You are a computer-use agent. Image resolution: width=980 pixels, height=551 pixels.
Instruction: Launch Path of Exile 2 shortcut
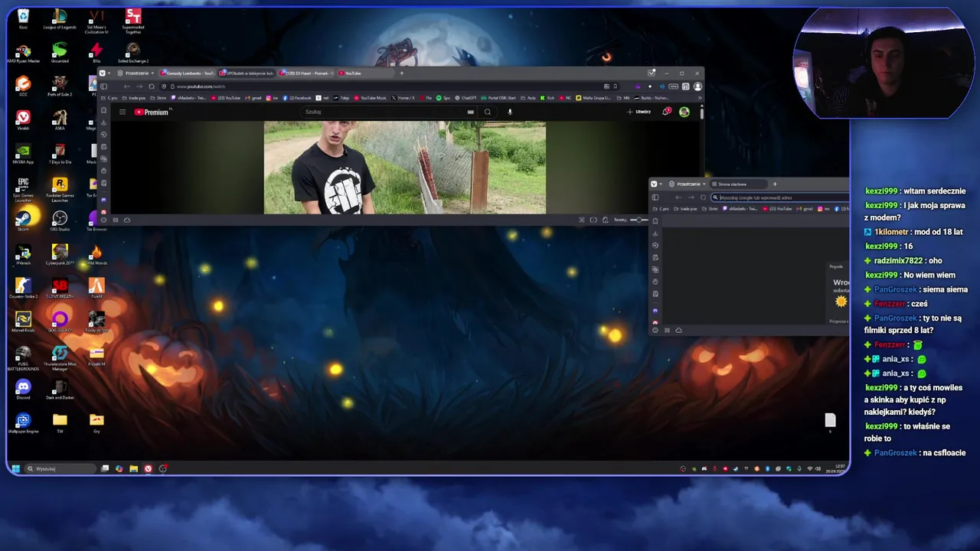60,86
